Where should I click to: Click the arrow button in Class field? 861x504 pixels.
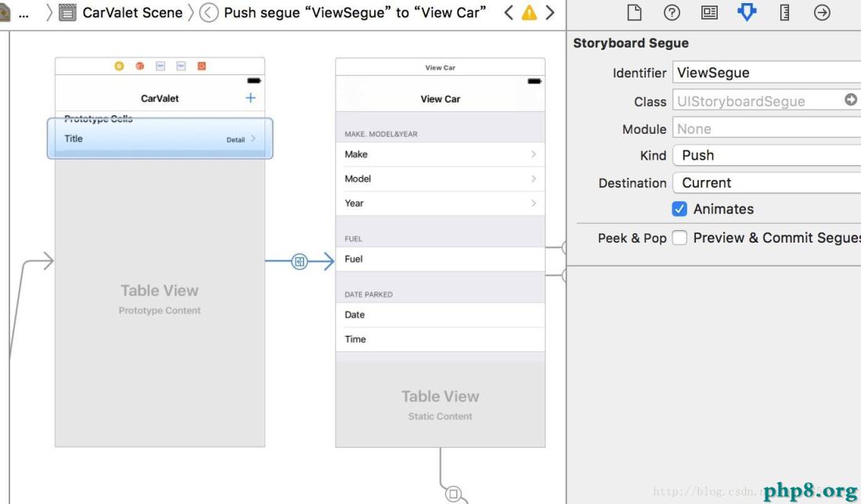click(x=850, y=100)
